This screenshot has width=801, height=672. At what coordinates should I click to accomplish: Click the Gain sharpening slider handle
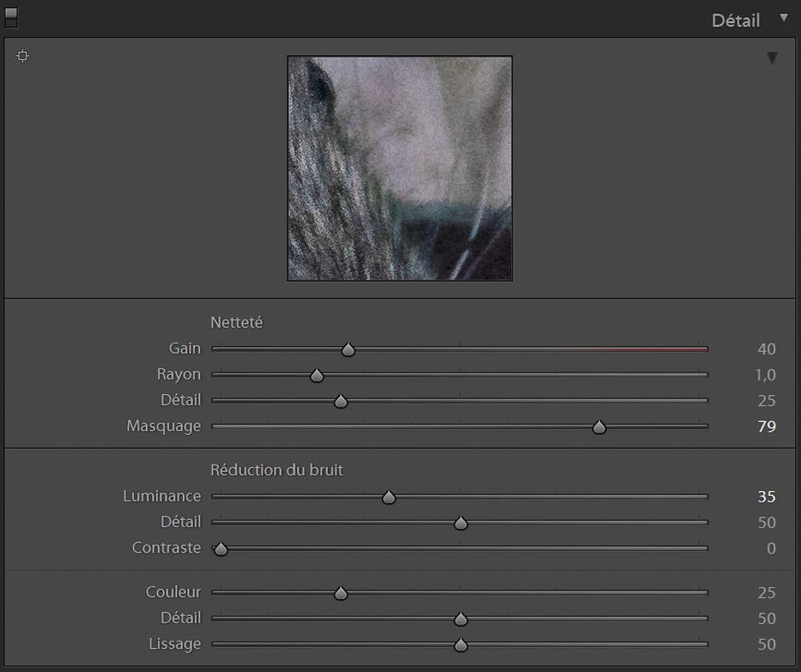[348, 349]
